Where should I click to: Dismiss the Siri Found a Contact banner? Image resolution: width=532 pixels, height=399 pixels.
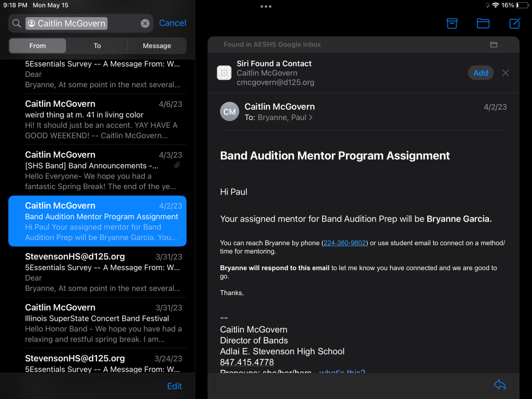pyautogui.click(x=505, y=73)
